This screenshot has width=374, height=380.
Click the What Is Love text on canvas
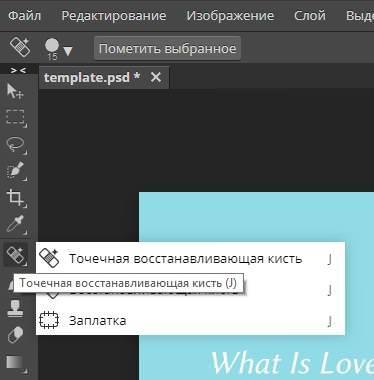tap(292, 363)
